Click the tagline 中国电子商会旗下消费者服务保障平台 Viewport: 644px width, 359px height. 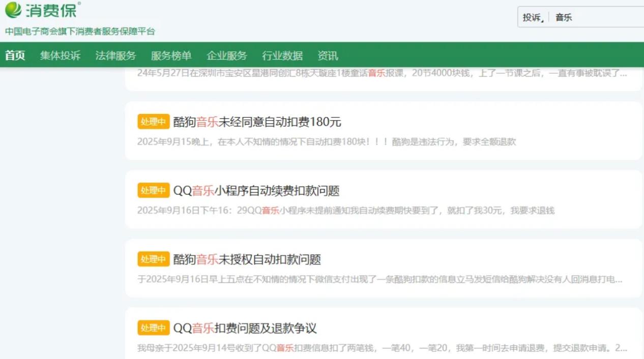(x=80, y=32)
